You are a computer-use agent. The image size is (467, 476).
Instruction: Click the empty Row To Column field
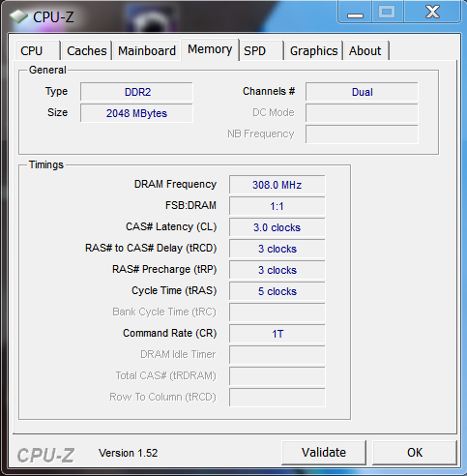coord(277,398)
